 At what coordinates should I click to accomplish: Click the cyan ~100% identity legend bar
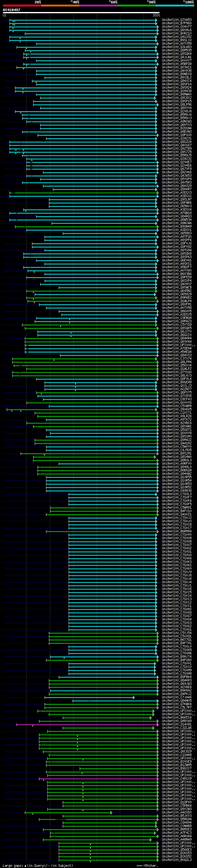[x=175, y=6]
